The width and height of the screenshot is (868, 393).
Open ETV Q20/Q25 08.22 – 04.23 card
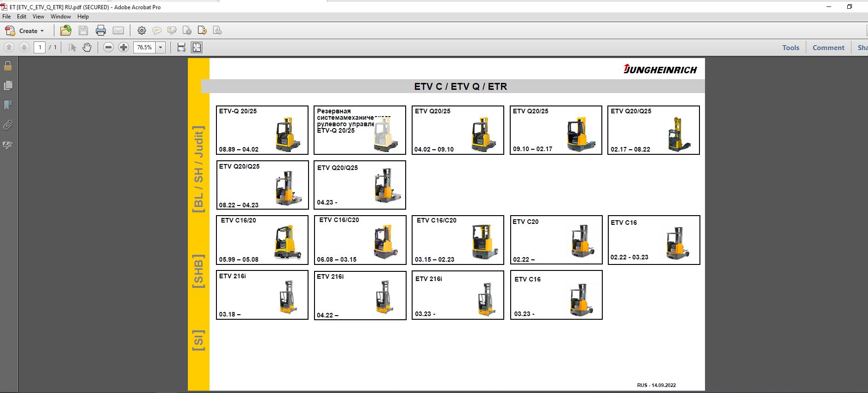(x=262, y=185)
